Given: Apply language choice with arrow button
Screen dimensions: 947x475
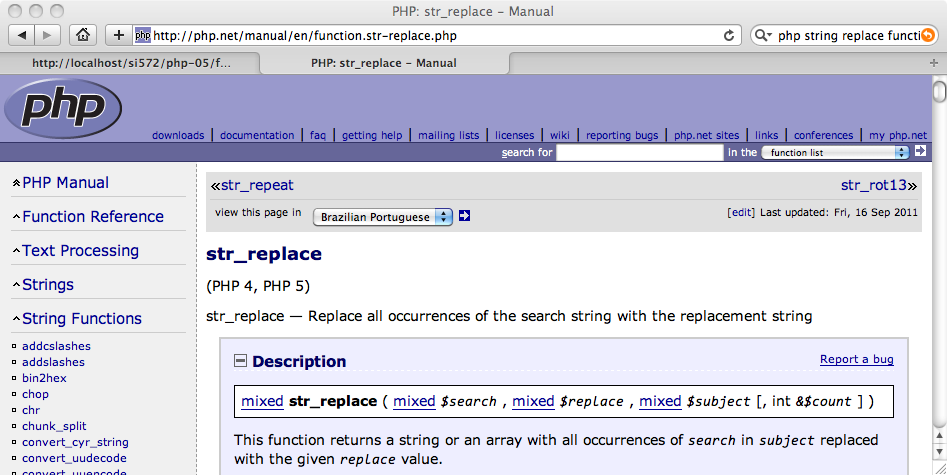Looking at the screenshot, I should click(464, 216).
